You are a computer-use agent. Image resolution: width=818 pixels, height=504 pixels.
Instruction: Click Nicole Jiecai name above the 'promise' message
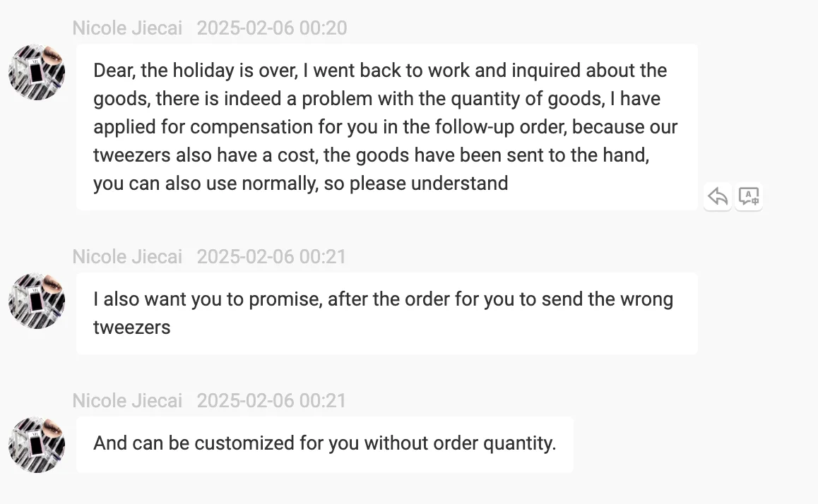pyautogui.click(x=127, y=256)
